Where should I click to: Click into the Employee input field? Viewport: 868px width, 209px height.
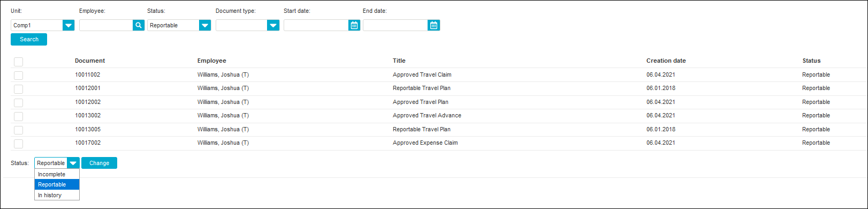106,25
